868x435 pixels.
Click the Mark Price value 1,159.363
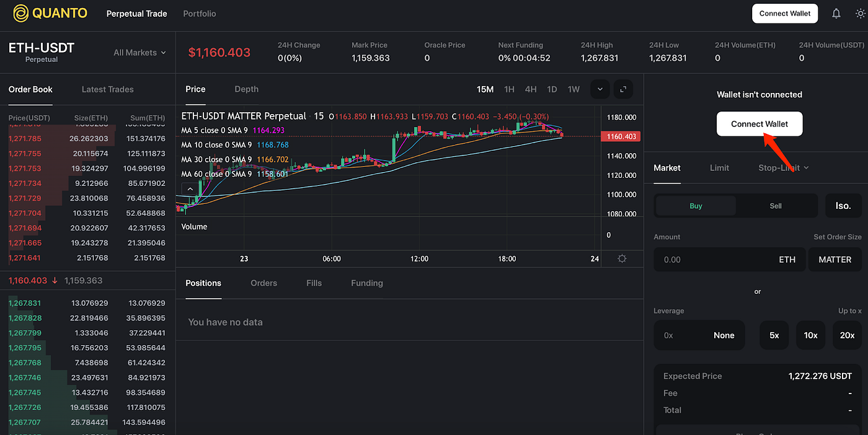pyautogui.click(x=370, y=58)
